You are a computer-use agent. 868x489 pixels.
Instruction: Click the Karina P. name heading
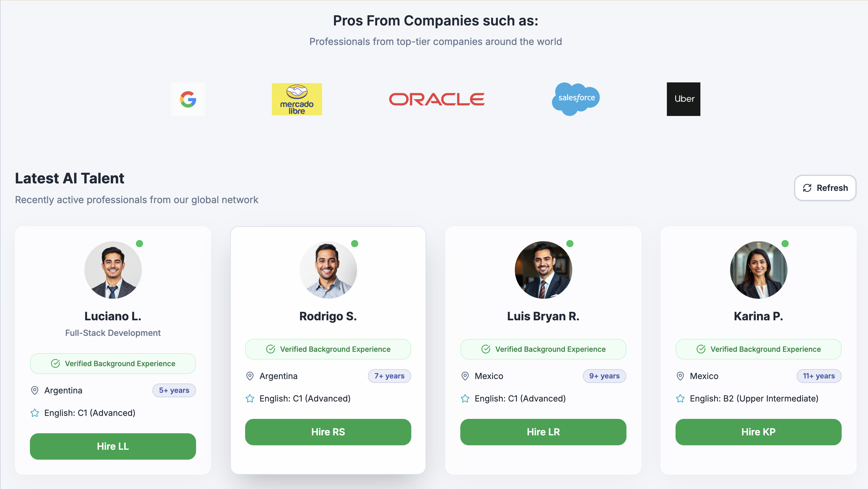tap(758, 316)
